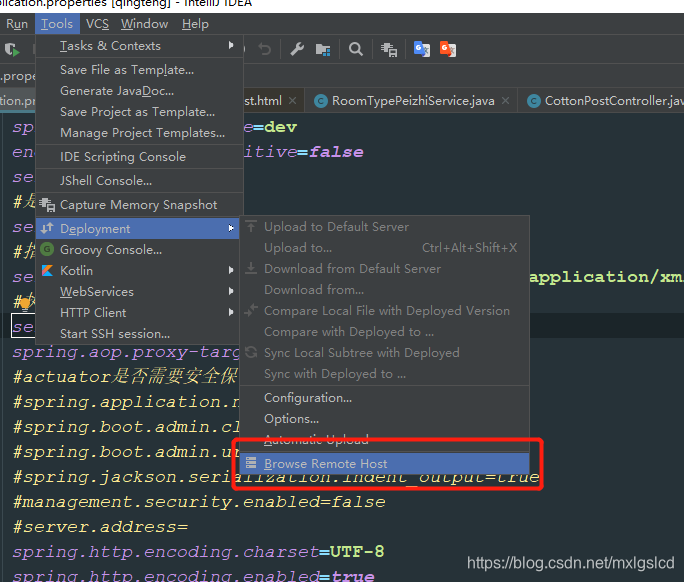Open the Window menu
Image resolution: width=684 pixels, height=582 pixels.
(x=144, y=24)
